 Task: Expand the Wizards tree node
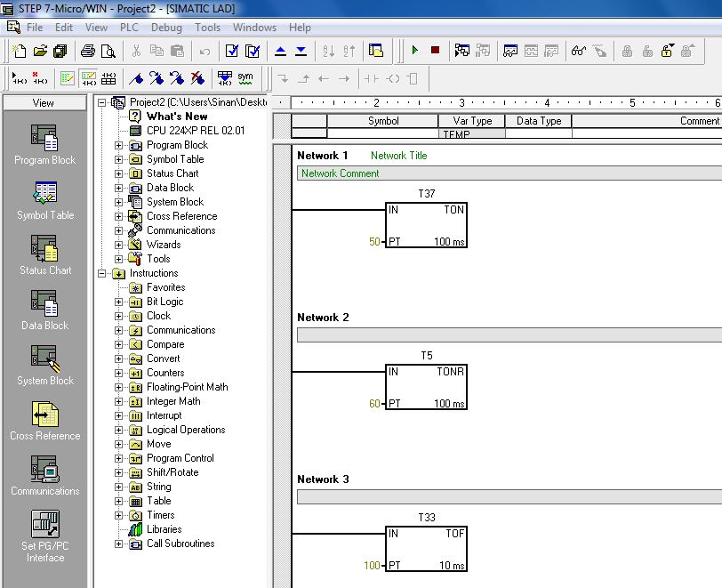pos(118,245)
